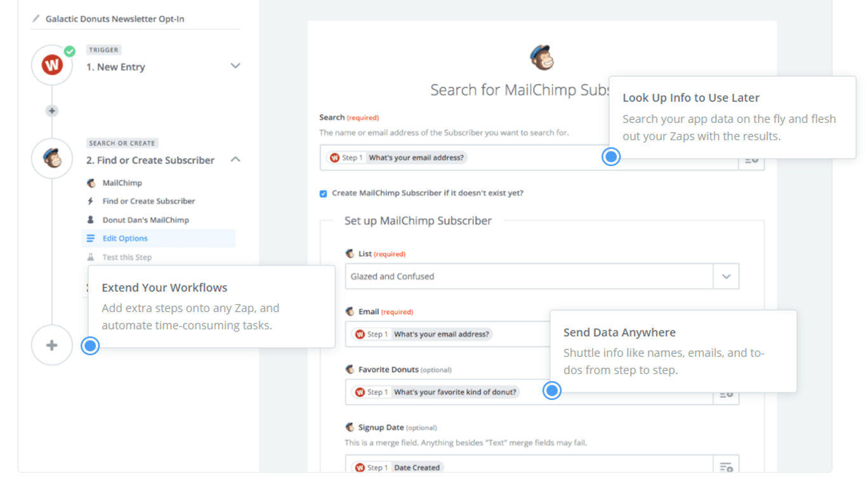Click 2. Find or Create Subscriber title

150,160
